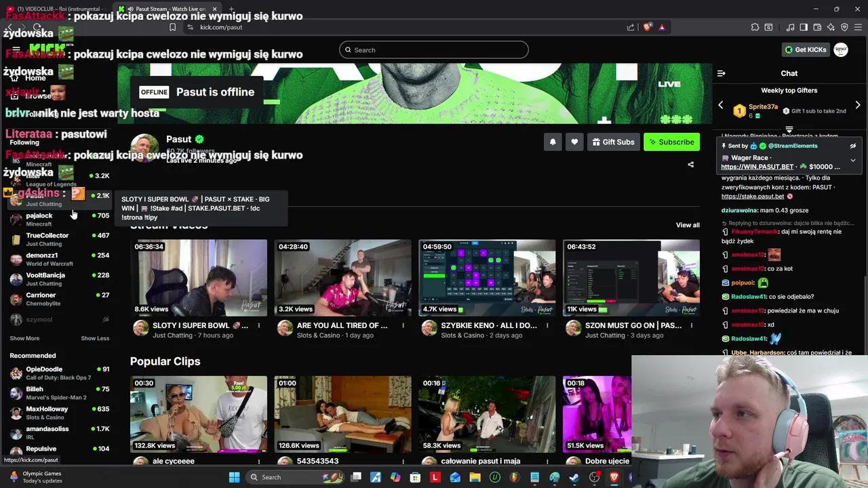Screen dimensions: 868x488
Task: Click the Brave Rewards triangle icon
Action: (x=662, y=27)
